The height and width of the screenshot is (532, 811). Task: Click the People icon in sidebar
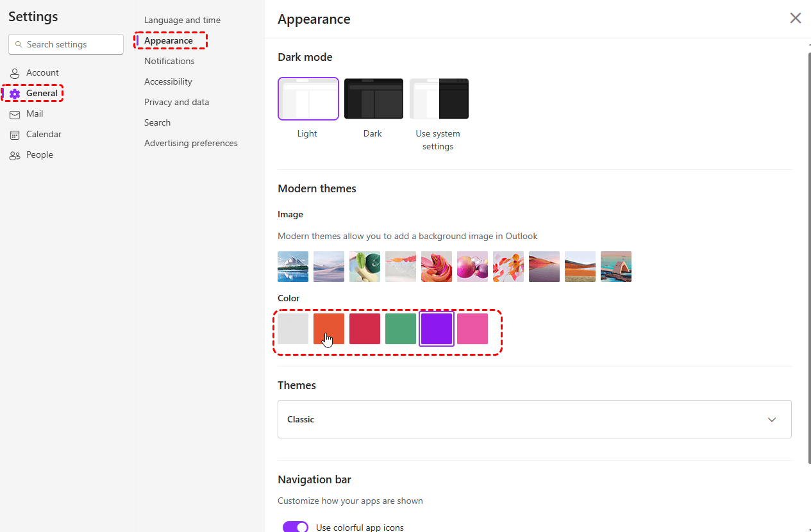[x=15, y=155]
